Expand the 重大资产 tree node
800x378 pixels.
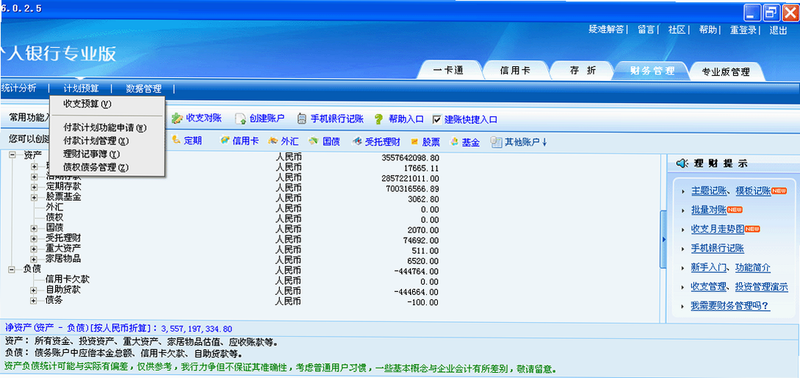[x=34, y=249]
